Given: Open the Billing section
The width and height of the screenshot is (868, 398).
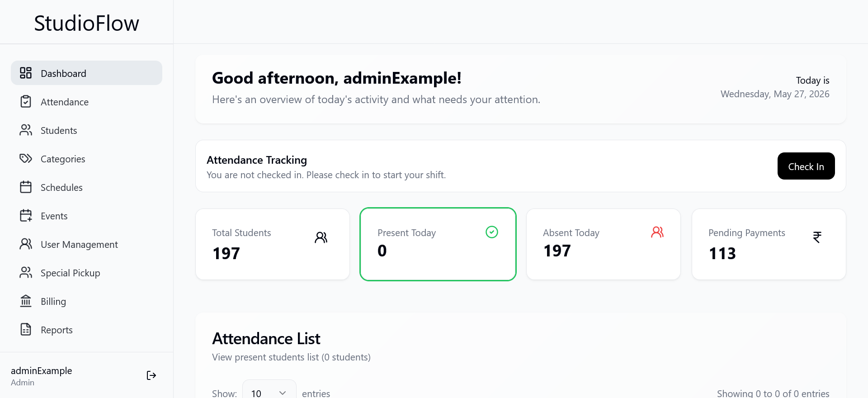Looking at the screenshot, I should click(x=86, y=301).
